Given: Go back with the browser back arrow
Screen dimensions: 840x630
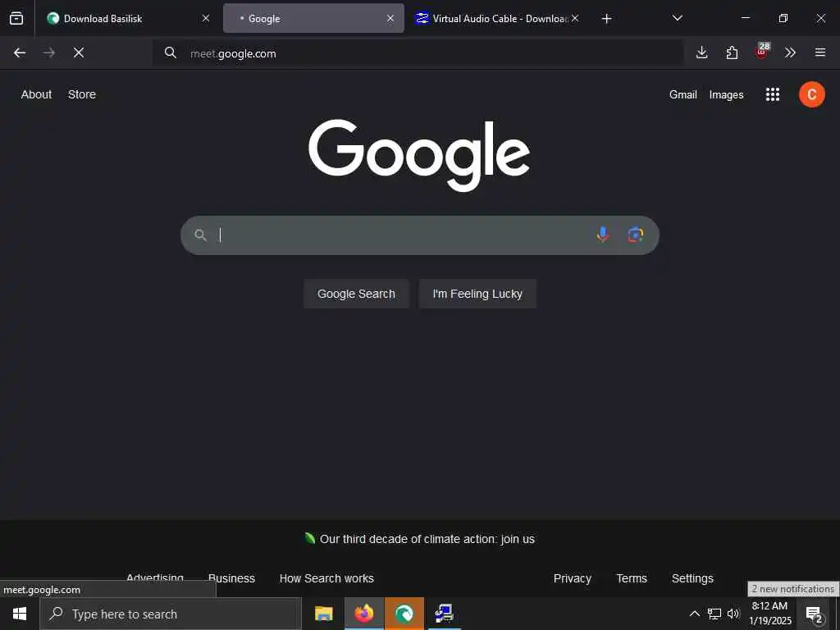Looking at the screenshot, I should 20,52.
